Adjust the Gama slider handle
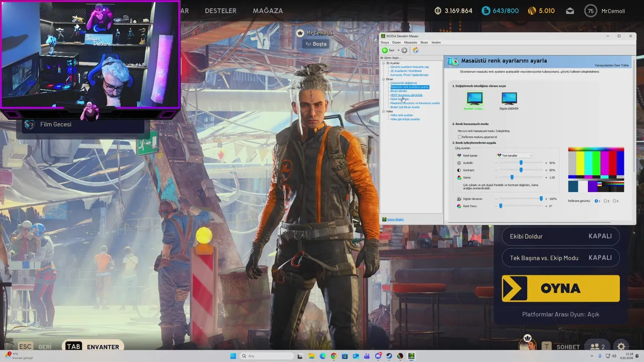 tap(512, 177)
